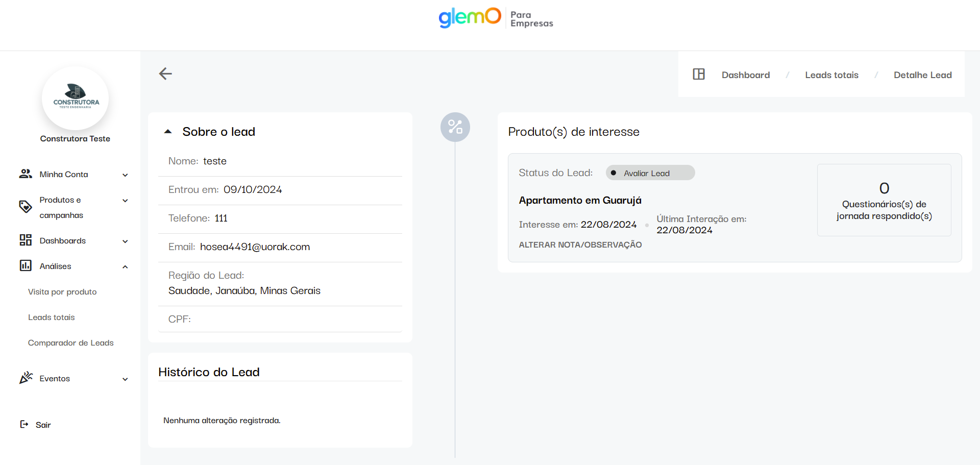Screen dimensions: 980x465
Task: Open Visita por produto submenu item
Action: coord(62,292)
